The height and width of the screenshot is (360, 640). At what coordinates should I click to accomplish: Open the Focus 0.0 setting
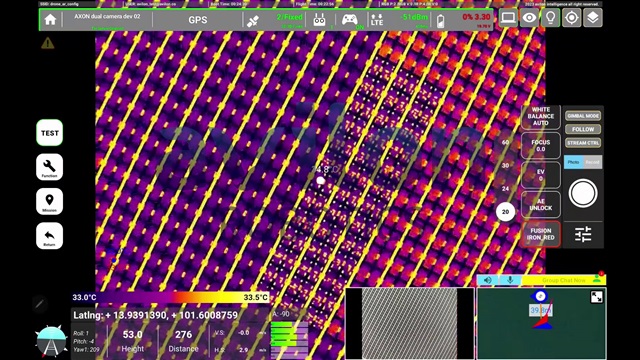pos(540,146)
